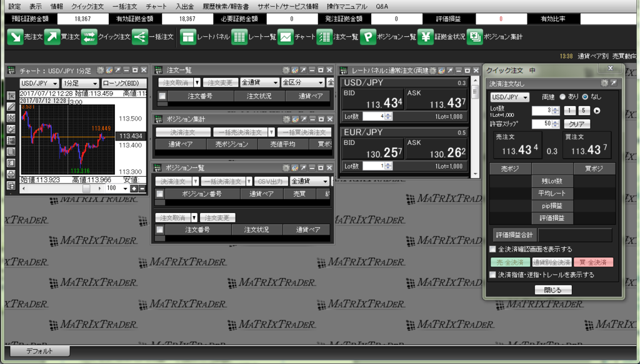Enable 全決済確認画面を表示する checkbox
Viewport: 640px width, 364px height.
(x=492, y=249)
